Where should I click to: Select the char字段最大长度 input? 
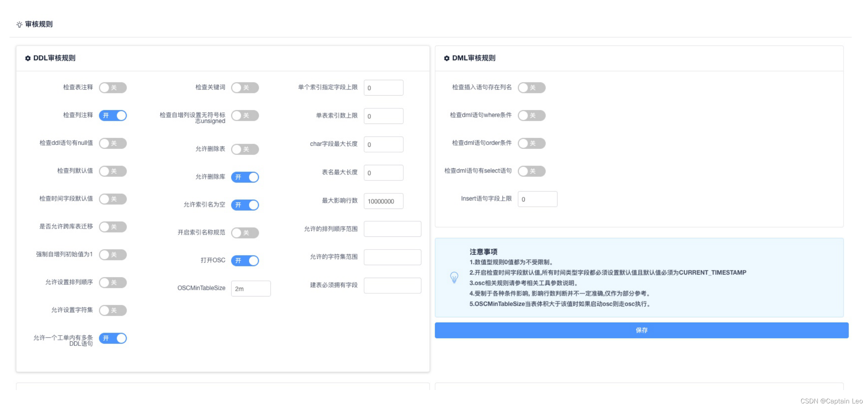pos(384,144)
